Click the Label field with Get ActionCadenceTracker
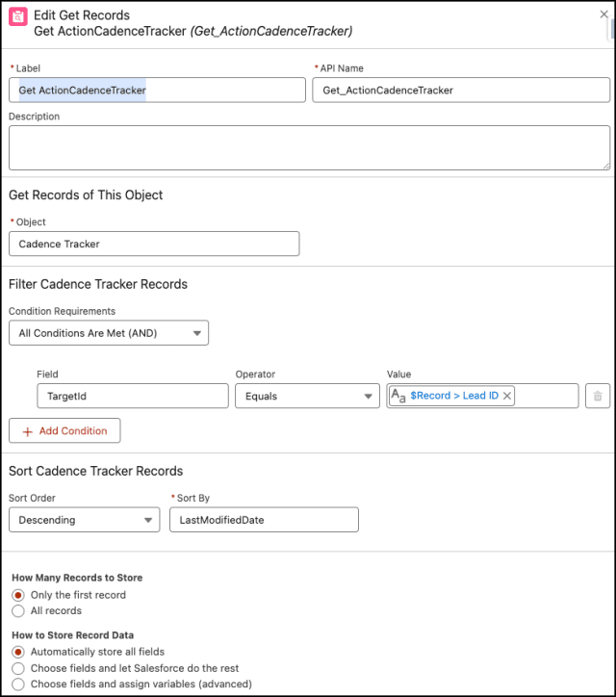 (x=157, y=90)
